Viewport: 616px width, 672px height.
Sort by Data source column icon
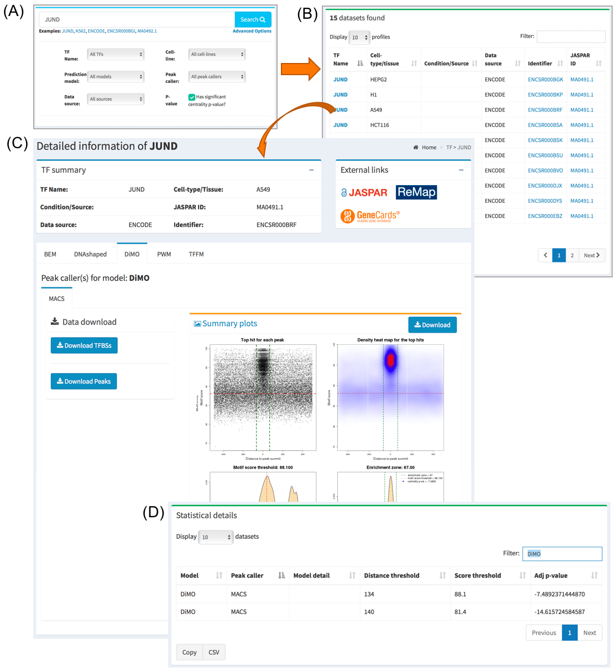point(518,64)
